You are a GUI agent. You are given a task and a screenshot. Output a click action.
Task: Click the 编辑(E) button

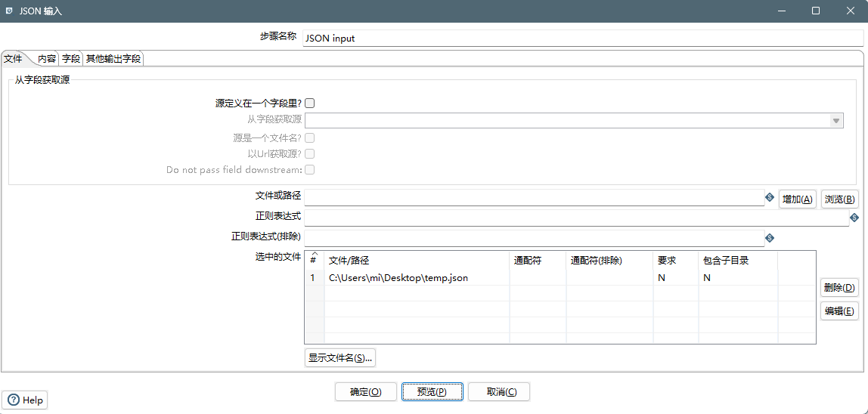pyautogui.click(x=839, y=311)
